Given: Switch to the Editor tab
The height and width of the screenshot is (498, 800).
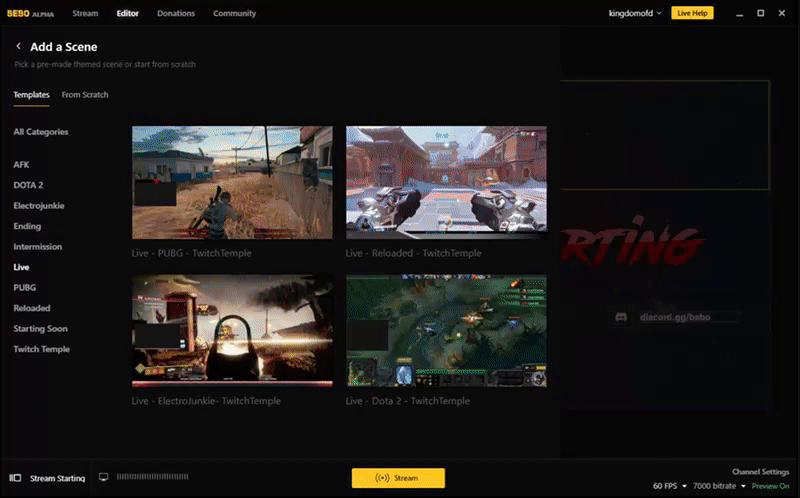Looking at the screenshot, I should pyautogui.click(x=128, y=13).
